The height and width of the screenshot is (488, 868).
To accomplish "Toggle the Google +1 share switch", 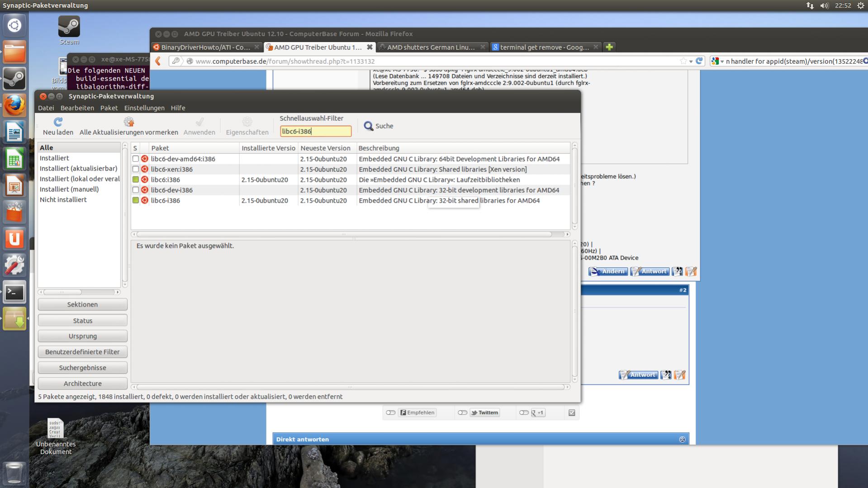I will [524, 412].
